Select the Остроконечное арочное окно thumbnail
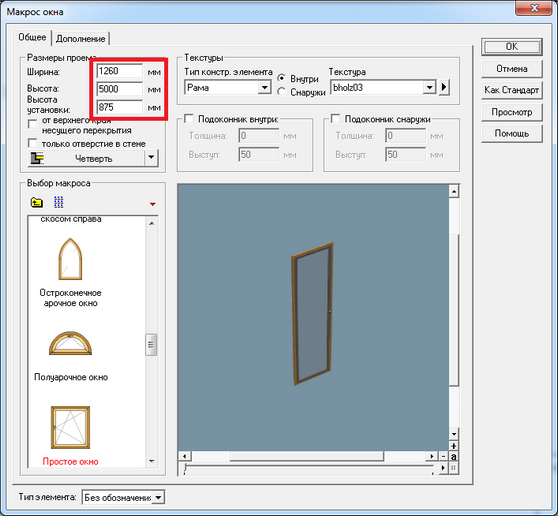Screen dimensions: 558x516 [x=70, y=259]
